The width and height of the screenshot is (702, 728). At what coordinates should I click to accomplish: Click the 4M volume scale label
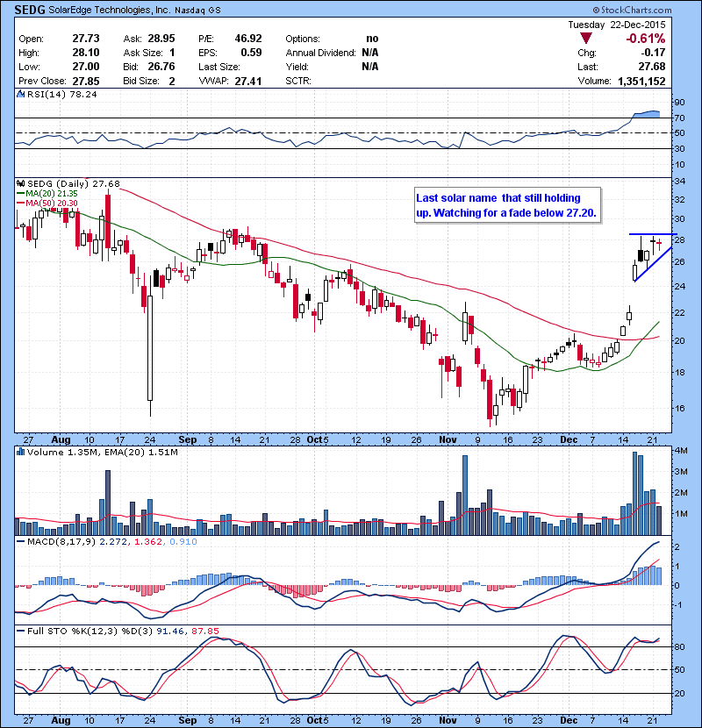click(681, 450)
